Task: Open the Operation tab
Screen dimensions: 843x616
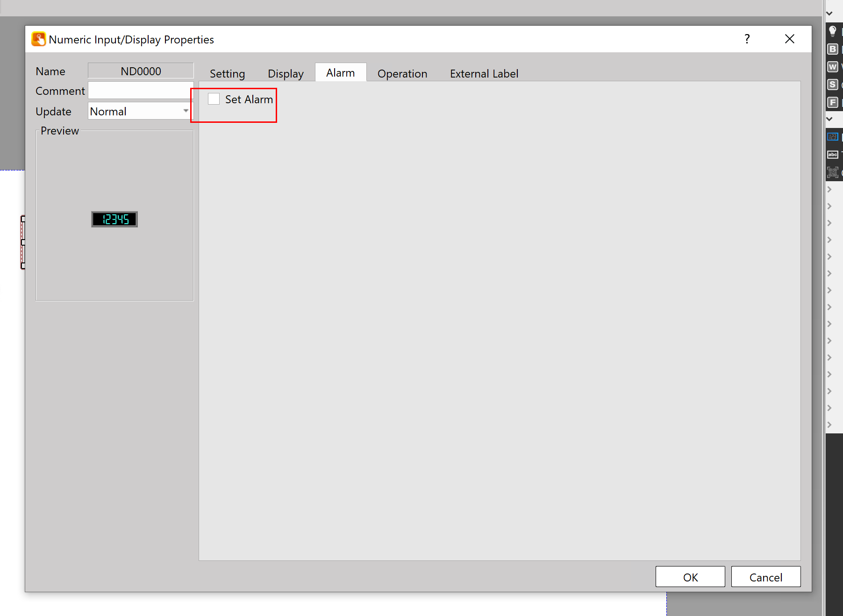Action: click(x=402, y=74)
